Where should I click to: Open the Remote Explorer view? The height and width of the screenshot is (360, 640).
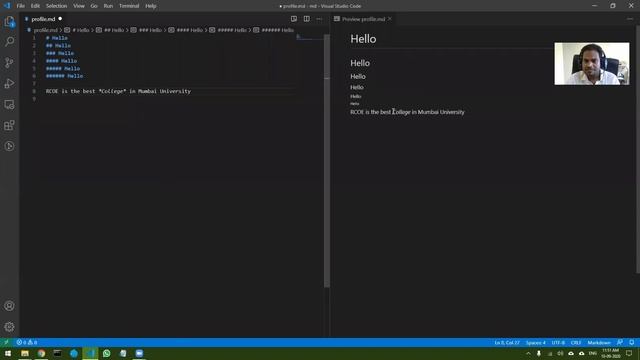point(9,104)
